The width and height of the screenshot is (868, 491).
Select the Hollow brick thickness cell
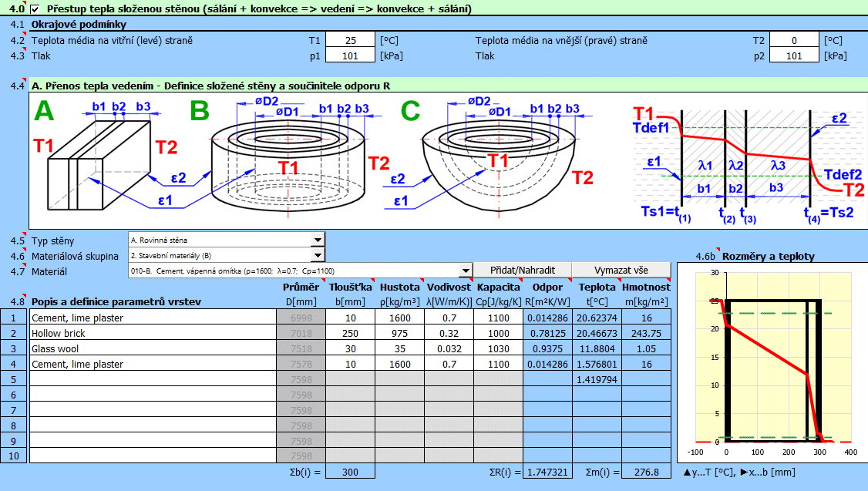pyautogui.click(x=350, y=333)
